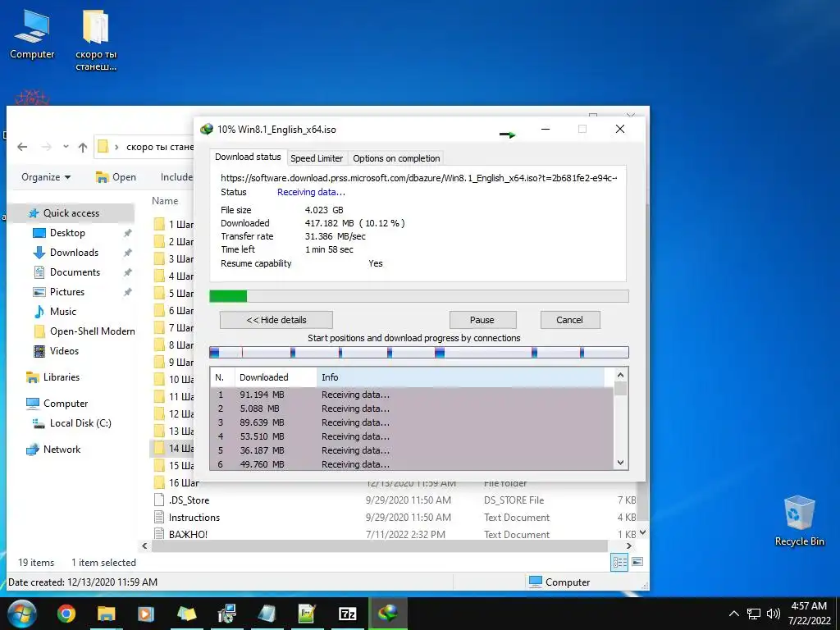Select connection row with 53.510 MB

pyautogui.click(x=412, y=436)
